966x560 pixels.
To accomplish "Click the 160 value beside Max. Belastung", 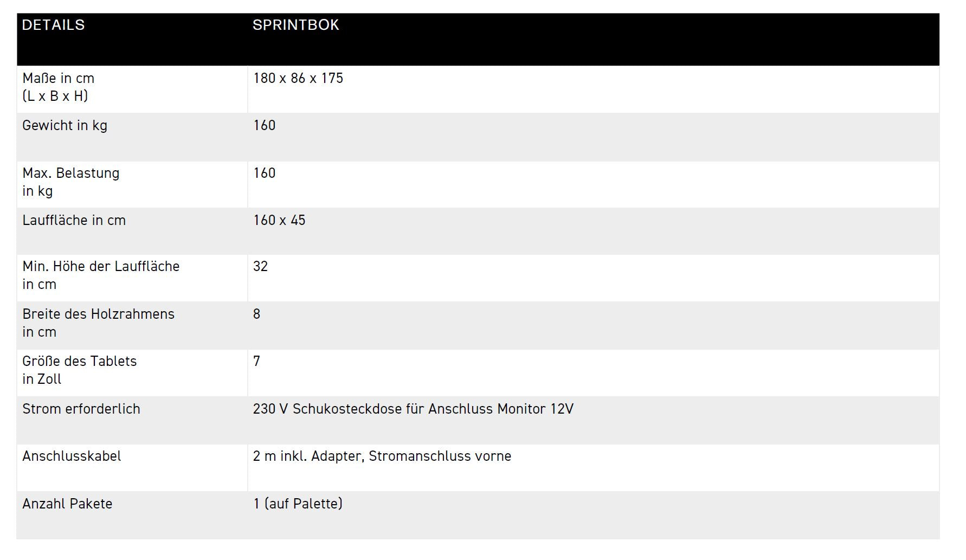I will tap(265, 173).
